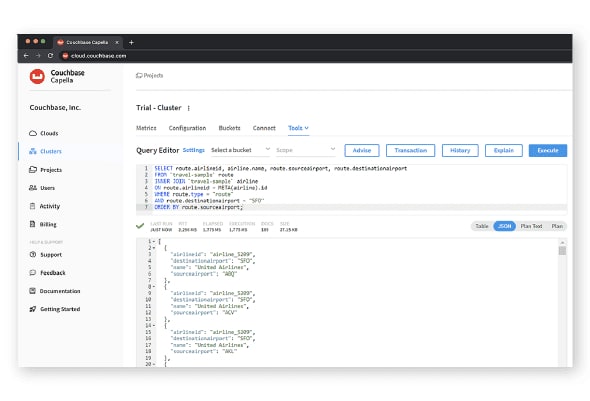The width and height of the screenshot is (590, 401).
Task: Switch results view to Plan
Action: point(557,226)
